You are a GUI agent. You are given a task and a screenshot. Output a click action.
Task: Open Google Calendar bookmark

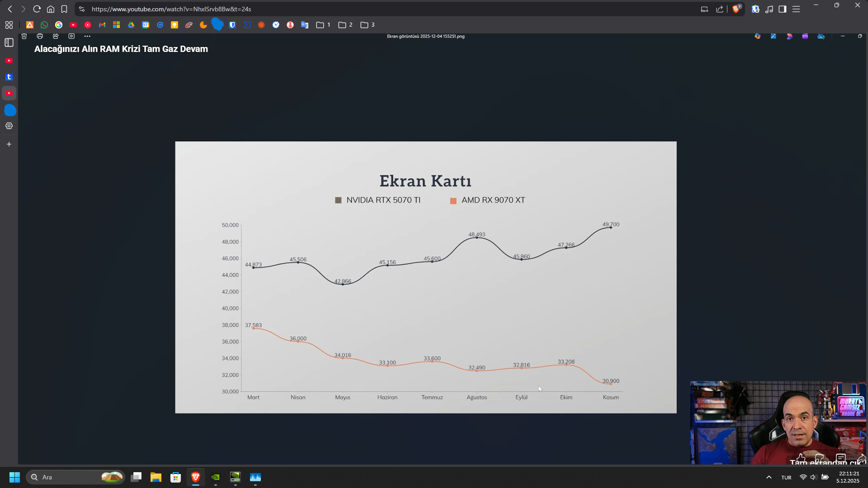click(x=146, y=25)
